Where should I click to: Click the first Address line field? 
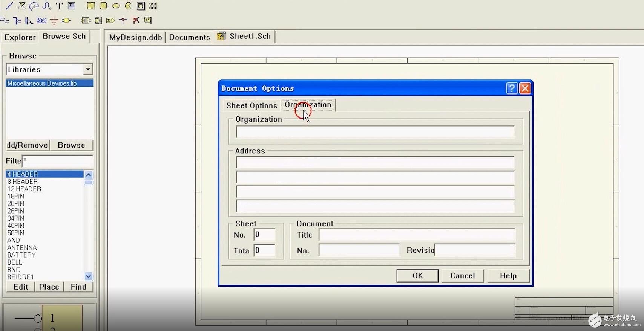click(x=375, y=162)
